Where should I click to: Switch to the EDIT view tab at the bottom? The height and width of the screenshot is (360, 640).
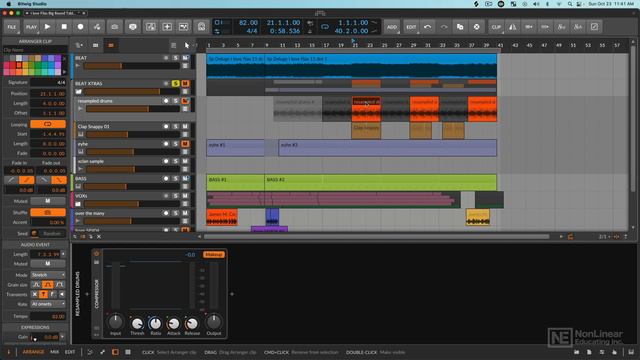pyautogui.click(x=70, y=352)
